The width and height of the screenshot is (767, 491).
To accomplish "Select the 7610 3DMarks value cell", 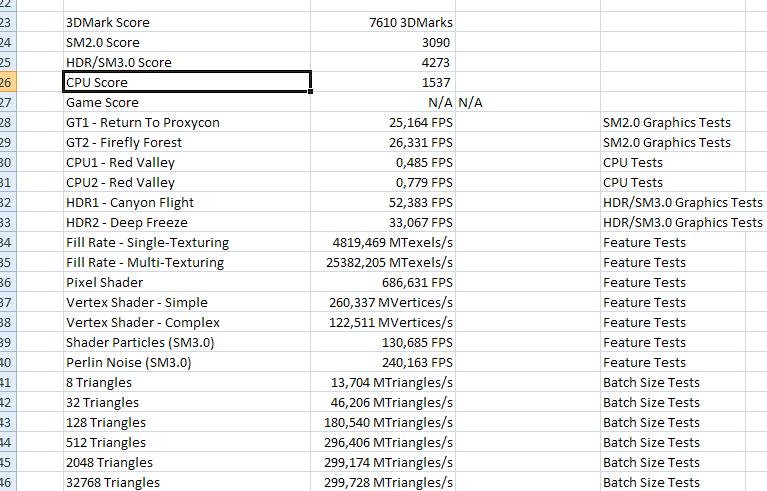I will [x=383, y=22].
